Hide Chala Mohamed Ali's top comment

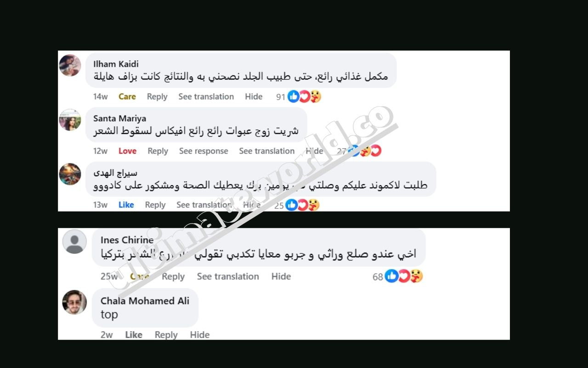[x=200, y=335]
